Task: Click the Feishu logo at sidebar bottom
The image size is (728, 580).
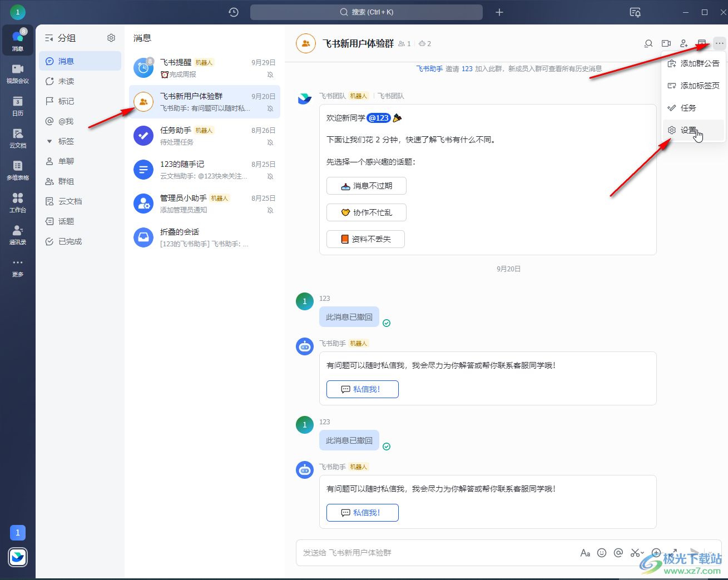Action: point(18,557)
